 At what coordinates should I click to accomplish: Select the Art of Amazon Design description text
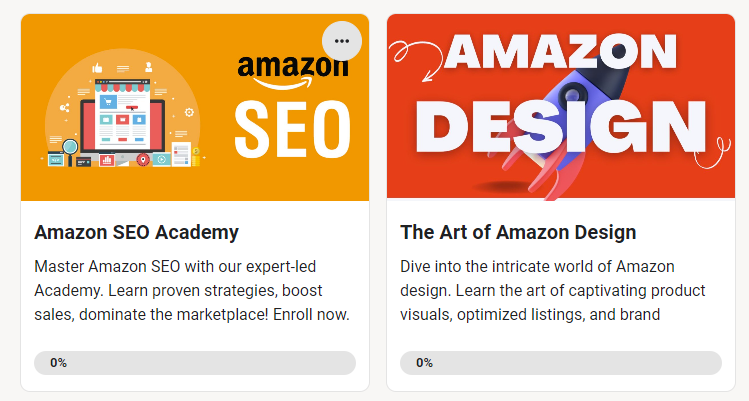point(552,291)
